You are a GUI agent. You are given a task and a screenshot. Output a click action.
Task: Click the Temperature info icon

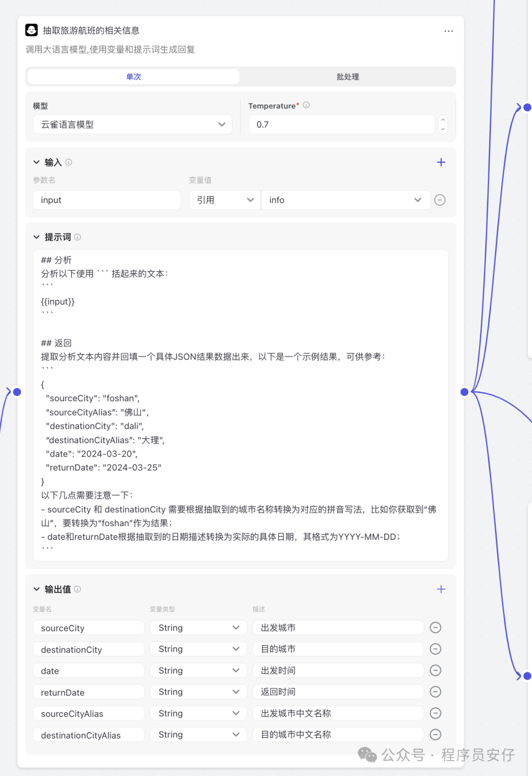tap(306, 105)
